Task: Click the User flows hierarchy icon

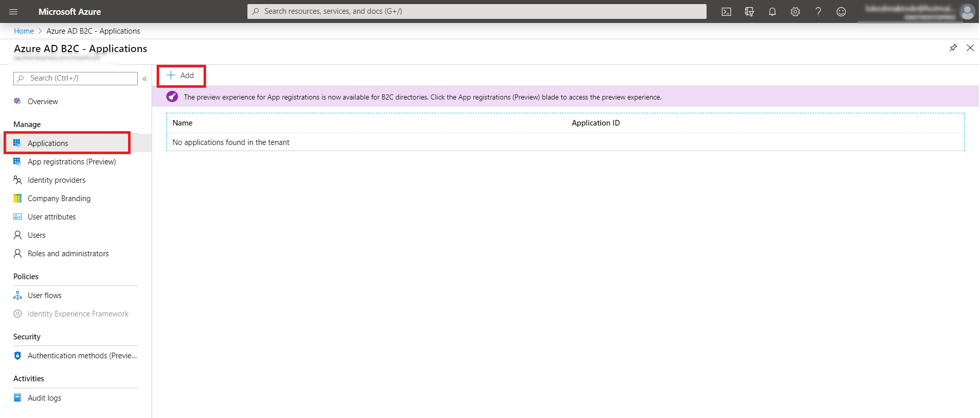Action: pyautogui.click(x=17, y=295)
